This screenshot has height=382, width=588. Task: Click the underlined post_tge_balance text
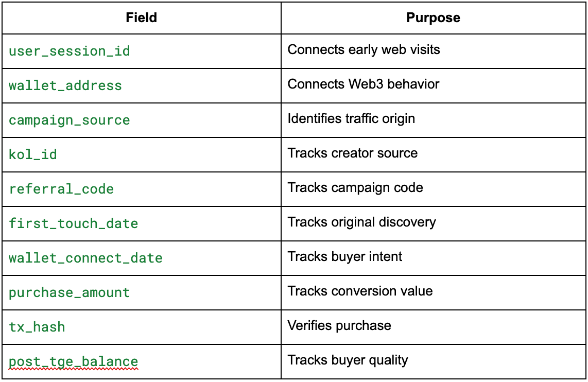click(74, 362)
